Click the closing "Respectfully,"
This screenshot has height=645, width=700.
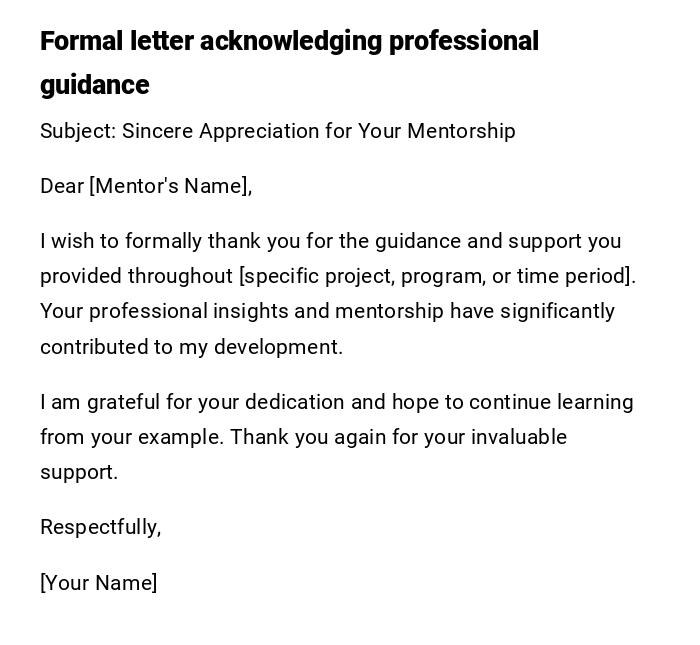(100, 527)
